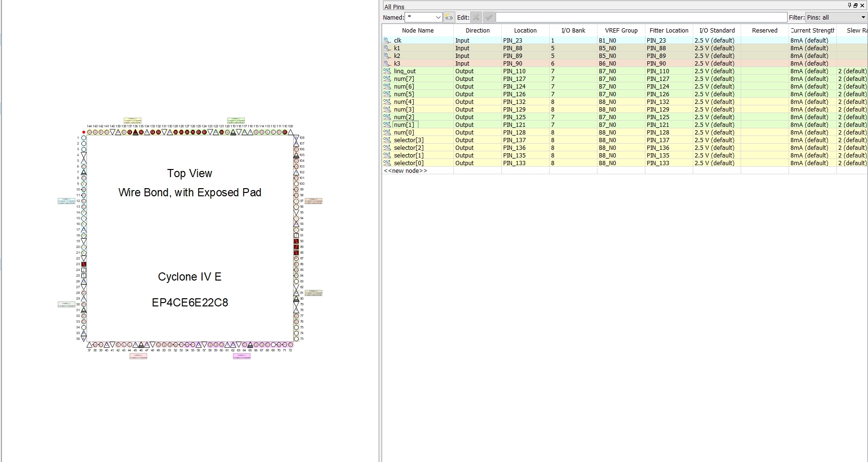868x462 pixels.
Task: Click the list matching node names icon
Action: click(449, 17)
